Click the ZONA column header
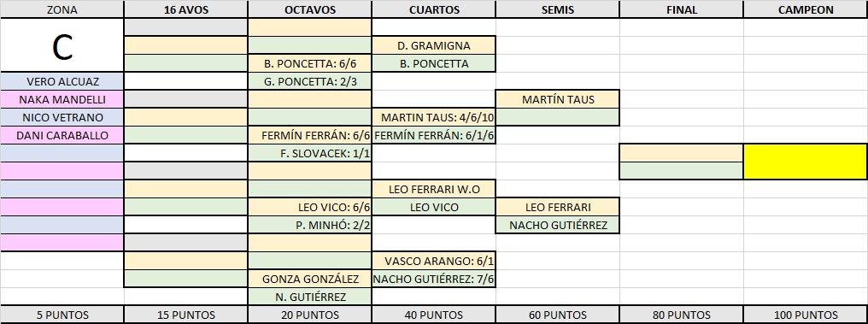 pyautogui.click(x=62, y=9)
